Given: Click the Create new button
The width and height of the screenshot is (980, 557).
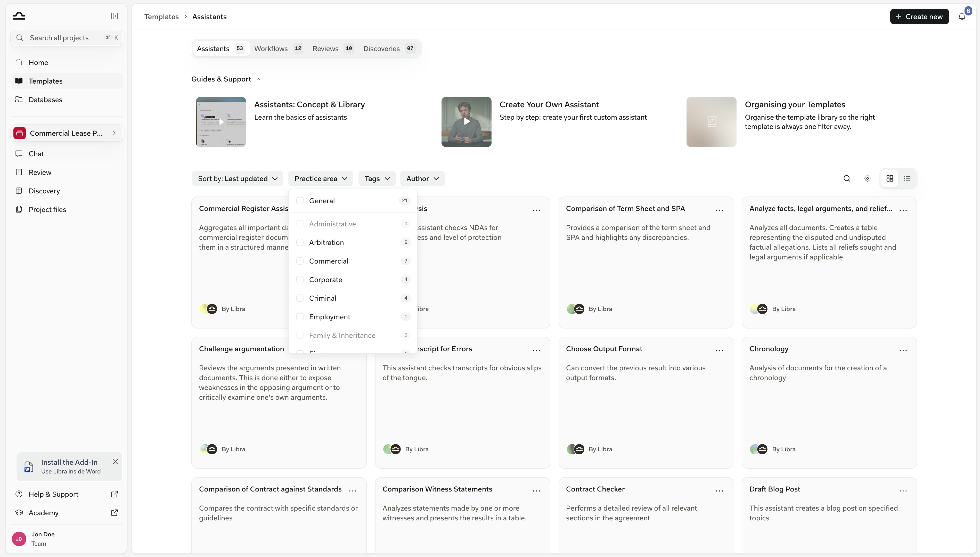Looking at the screenshot, I should [919, 17].
